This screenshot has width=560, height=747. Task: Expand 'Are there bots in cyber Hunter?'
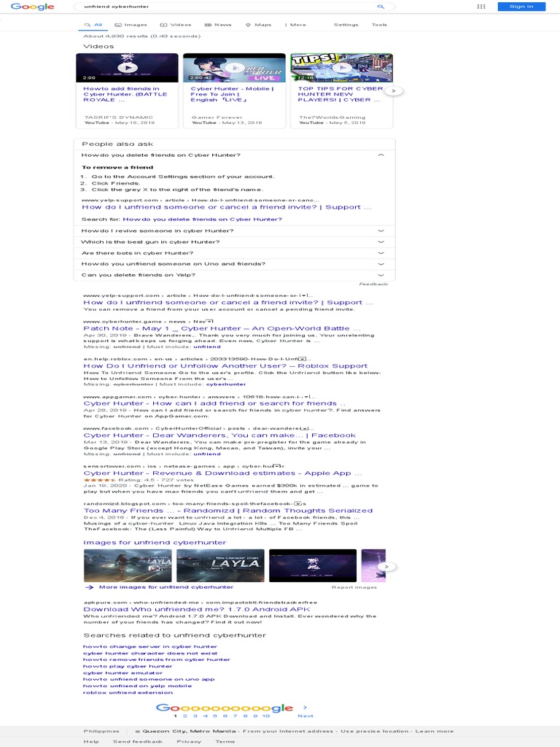(x=234, y=253)
